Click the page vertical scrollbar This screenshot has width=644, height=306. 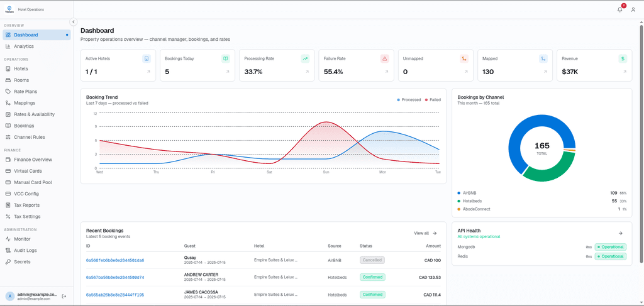tap(641, 143)
